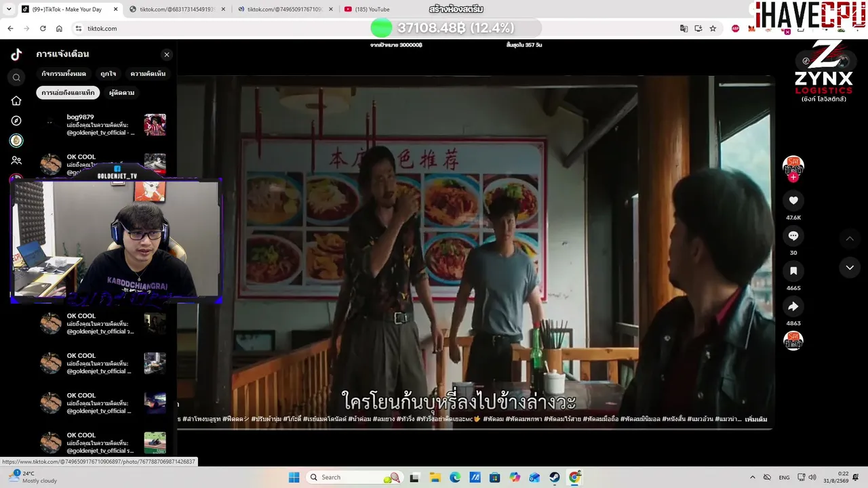This screenshot has width=868, height=488.
Task: Open the #พัดลม hashtag link
Action: [493, 420]
